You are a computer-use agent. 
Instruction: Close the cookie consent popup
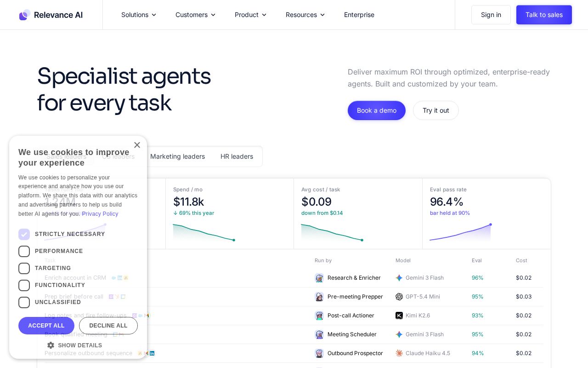point(137,145)
